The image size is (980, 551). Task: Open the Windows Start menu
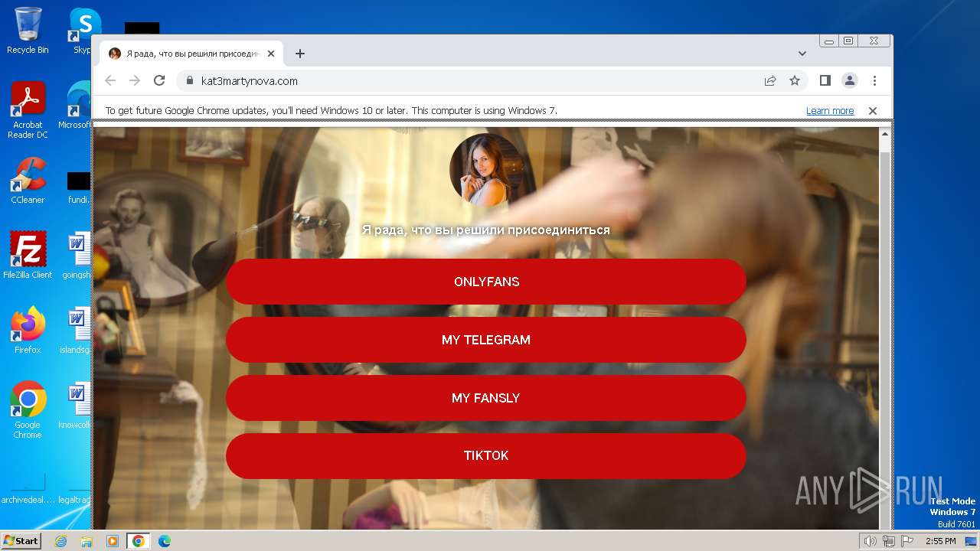(x=21, y=540)
